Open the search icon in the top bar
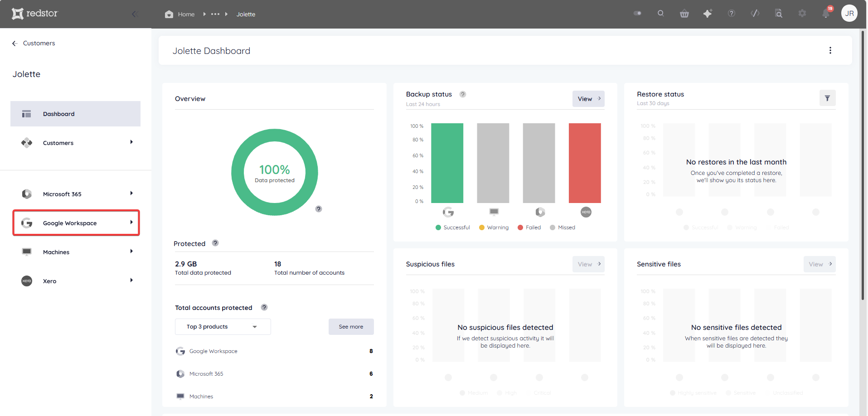 click(x=661, y=14)
